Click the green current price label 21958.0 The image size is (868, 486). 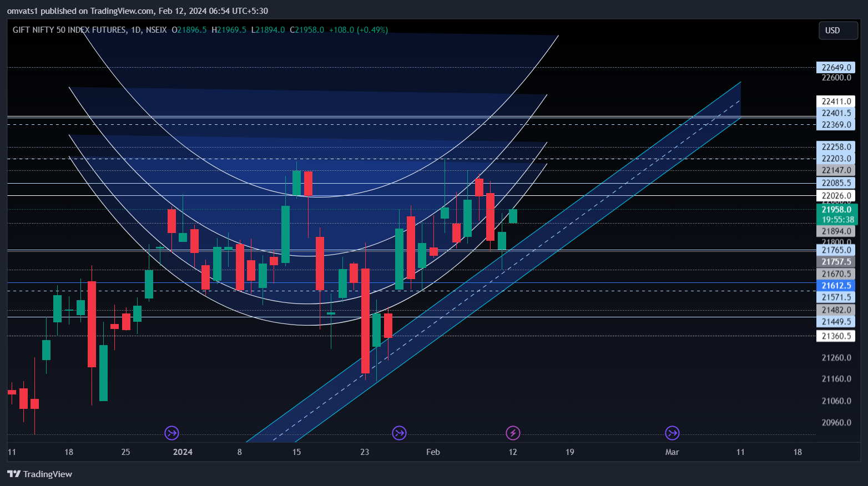pyautogui.click(x=837, y=210)
